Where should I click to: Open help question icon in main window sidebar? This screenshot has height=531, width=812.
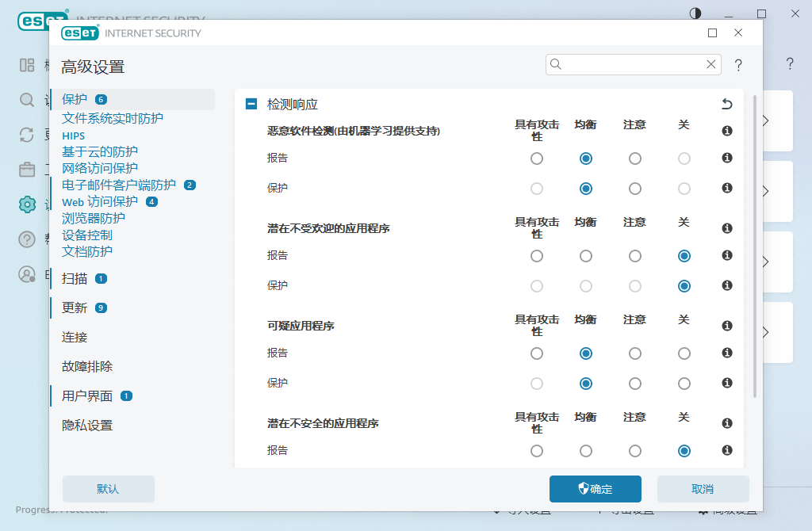tap(27, 239)
